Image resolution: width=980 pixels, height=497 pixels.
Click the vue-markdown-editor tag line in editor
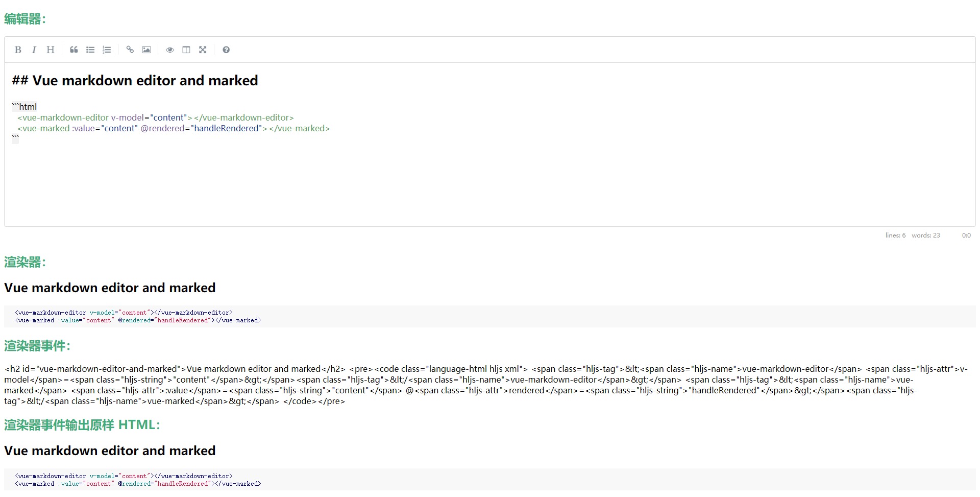tap(156, 117)
